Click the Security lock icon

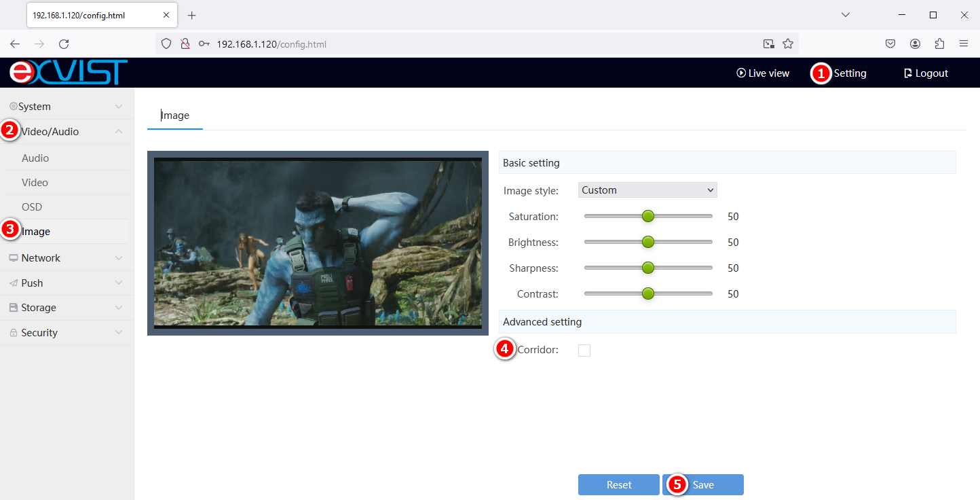pos(14,333)
